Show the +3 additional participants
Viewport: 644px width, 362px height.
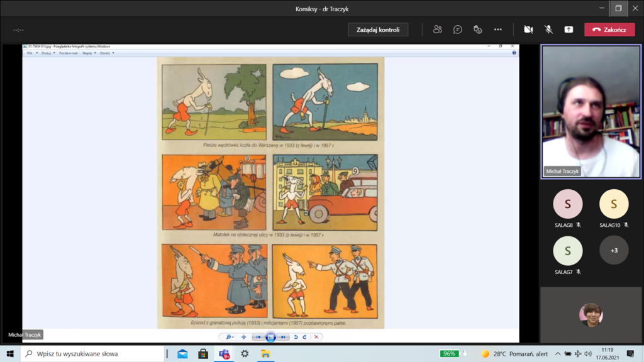pos(614,250)
